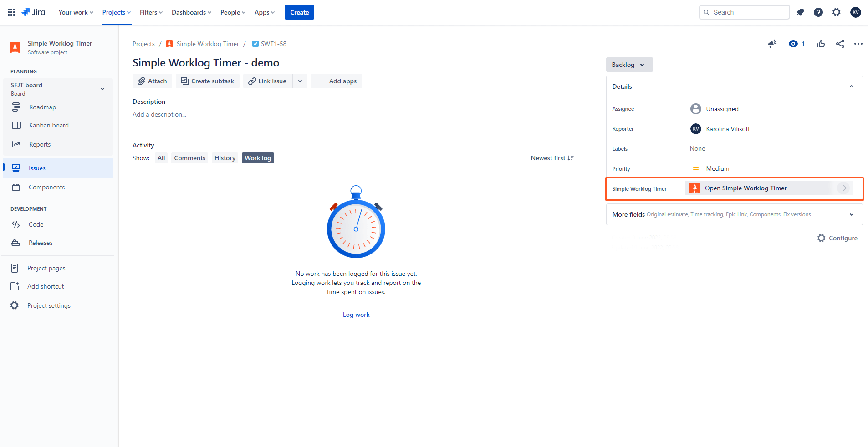Image resolution: width=868 pixels, height=447 pixels.
Task: Click the Link issue button
Action: (268, 81)
